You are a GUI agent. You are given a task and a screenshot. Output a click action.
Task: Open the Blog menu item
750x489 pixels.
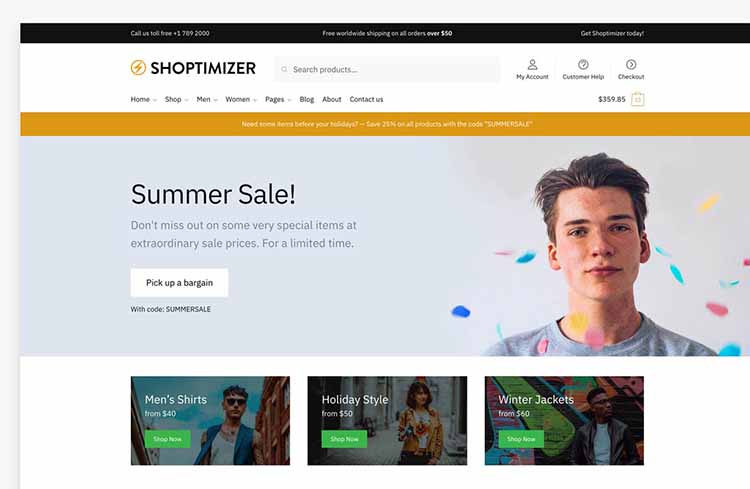point(307,100)
